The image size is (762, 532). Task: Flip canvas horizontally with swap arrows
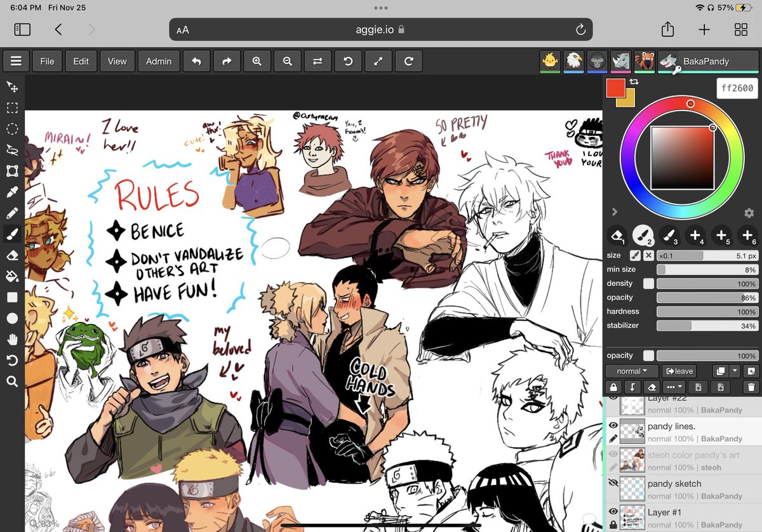(317, 62)
